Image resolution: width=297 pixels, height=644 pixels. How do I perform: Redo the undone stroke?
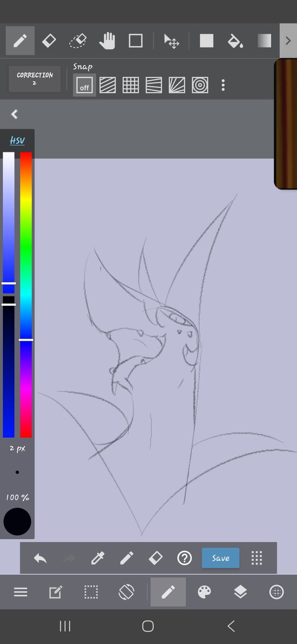click(x=69, y=558)
